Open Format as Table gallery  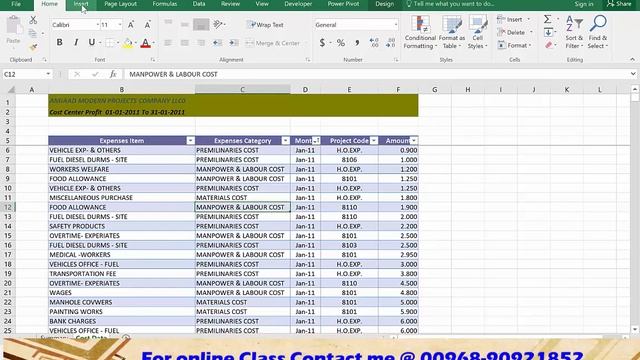click(452, 32)
